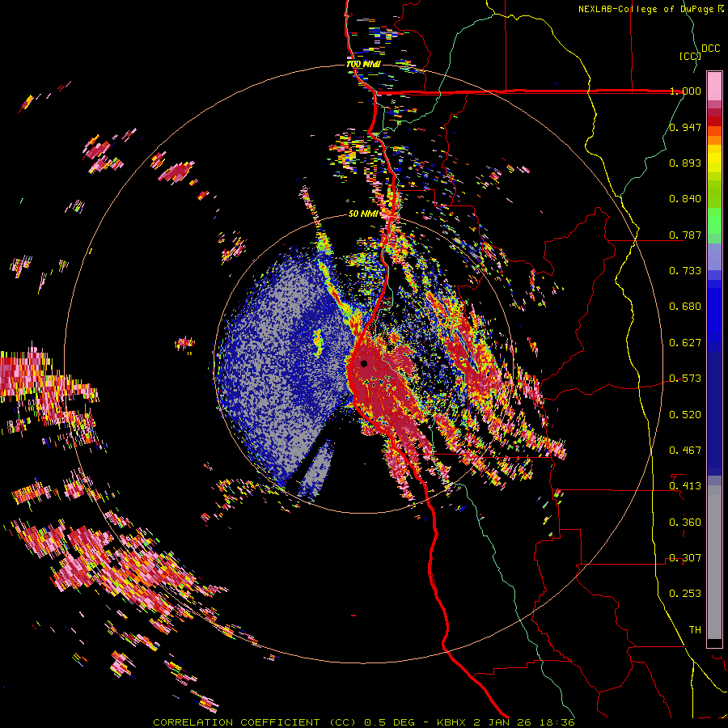
Task: Select the 0.787 scale value
Action: point(685,235)
